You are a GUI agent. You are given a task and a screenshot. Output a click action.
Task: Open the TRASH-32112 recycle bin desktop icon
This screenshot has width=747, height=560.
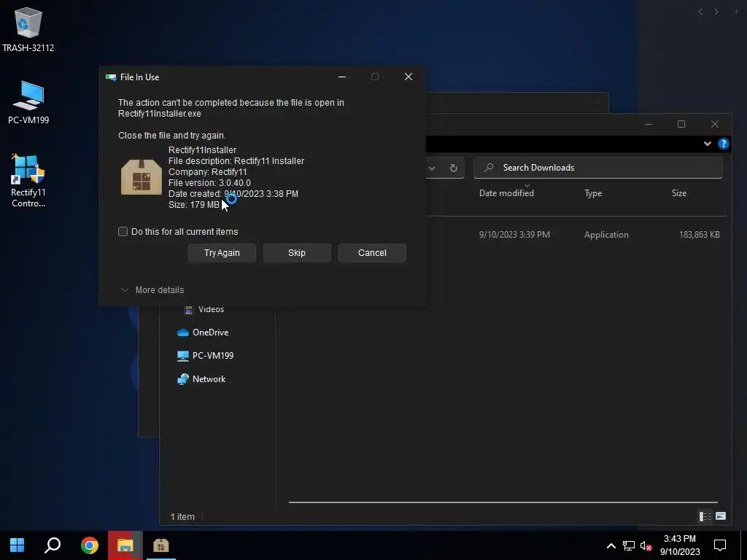(28, 29)
